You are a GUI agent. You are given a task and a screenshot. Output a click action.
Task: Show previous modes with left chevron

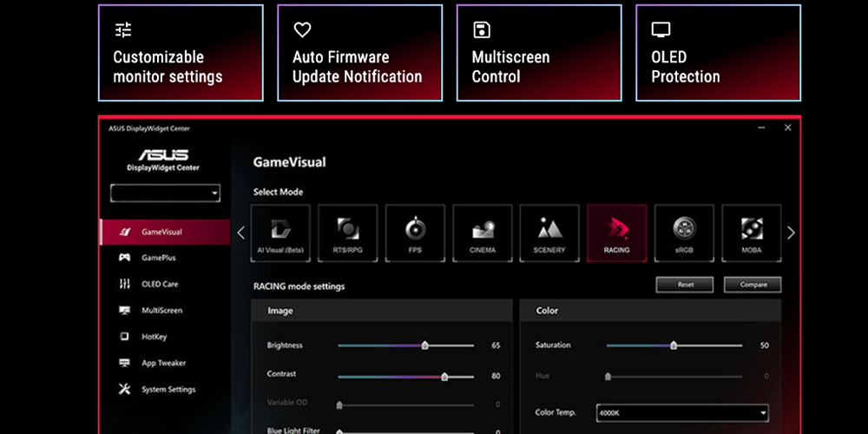coord(240,233)
